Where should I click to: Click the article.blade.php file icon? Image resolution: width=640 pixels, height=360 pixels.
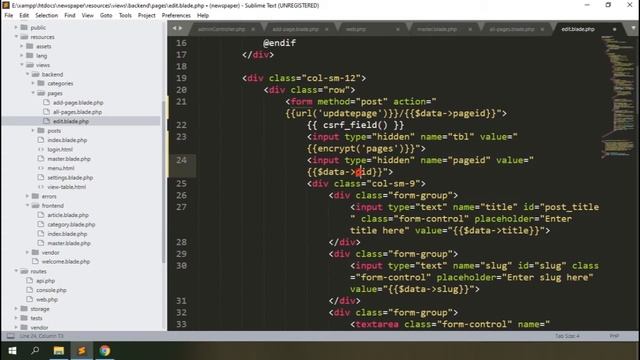click(x=41, y=215)
